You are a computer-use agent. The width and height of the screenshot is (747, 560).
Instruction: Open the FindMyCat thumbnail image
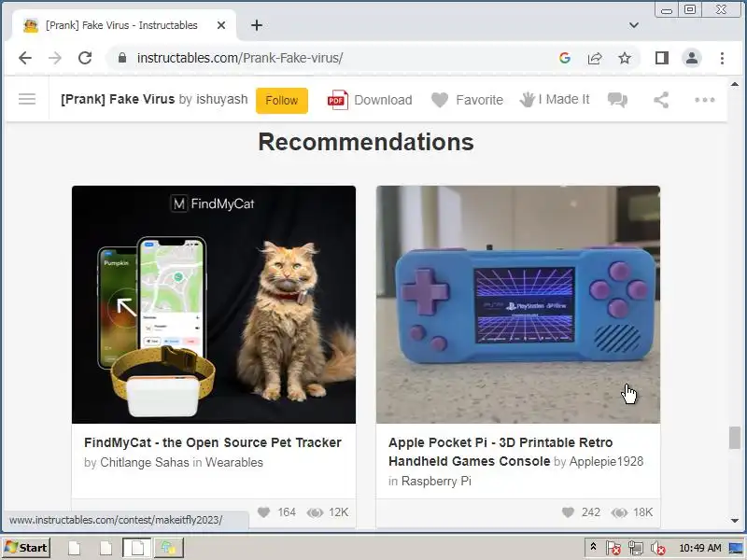214,304
